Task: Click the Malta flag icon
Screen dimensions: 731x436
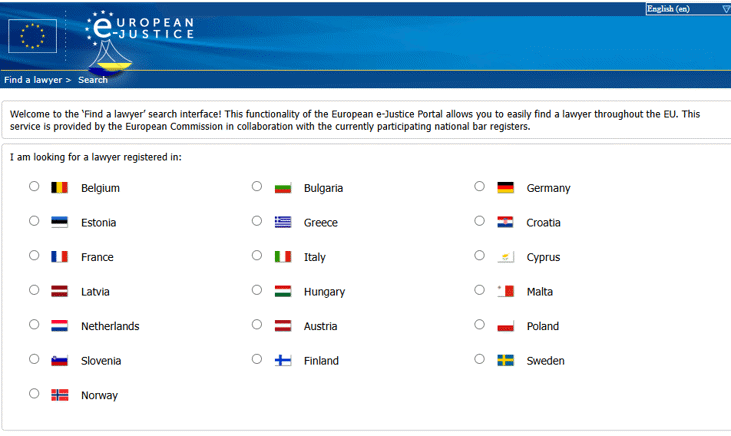Action: point(505,291)
